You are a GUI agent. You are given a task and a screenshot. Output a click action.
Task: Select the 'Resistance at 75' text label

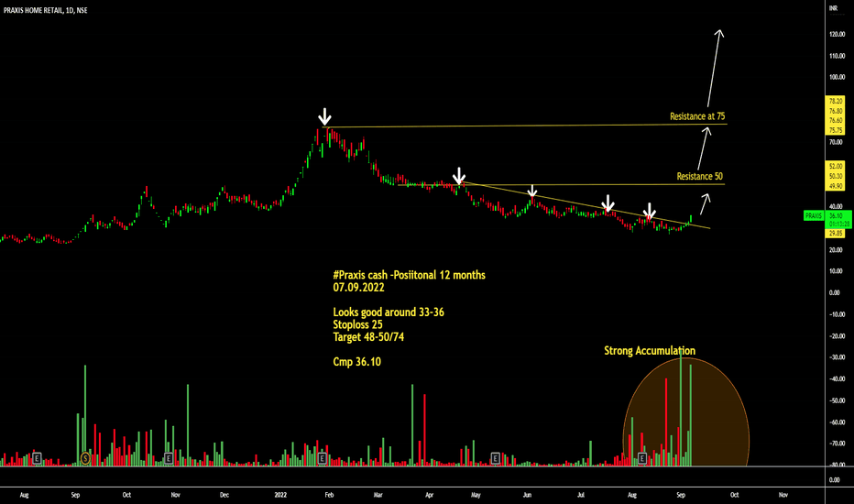pos(697,116)
